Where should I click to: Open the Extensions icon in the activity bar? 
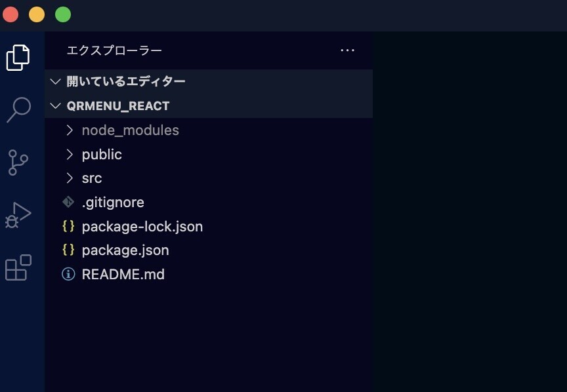tap(19, 265)
